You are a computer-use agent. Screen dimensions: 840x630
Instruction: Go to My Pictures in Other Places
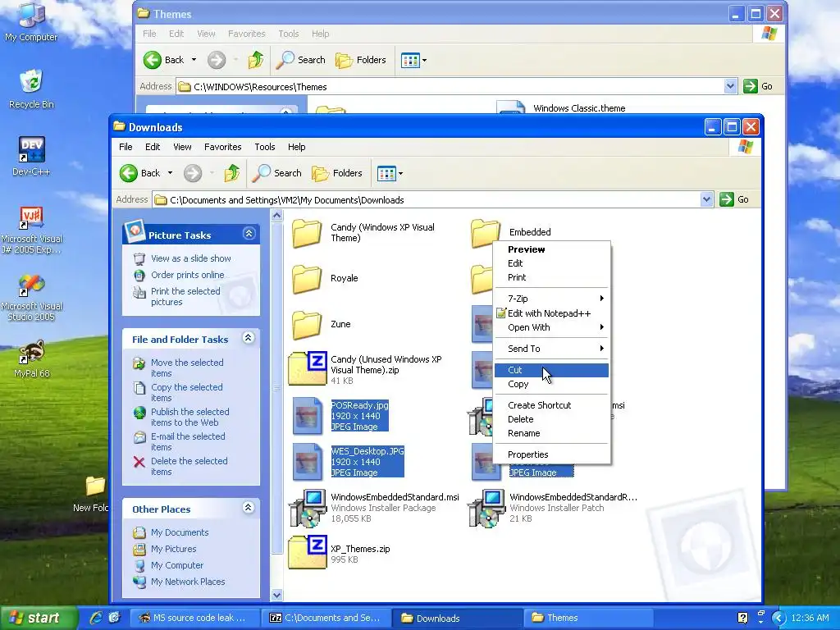coord(174,549)
